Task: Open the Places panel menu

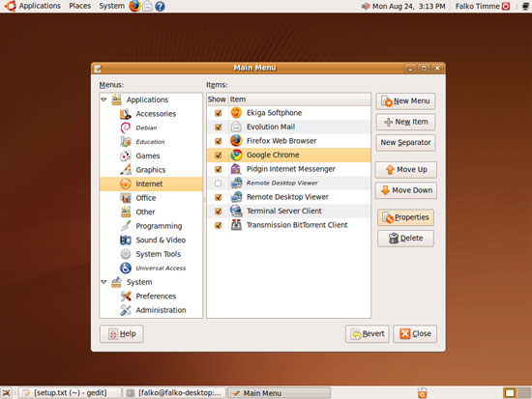Action: [x=79, y=6]
